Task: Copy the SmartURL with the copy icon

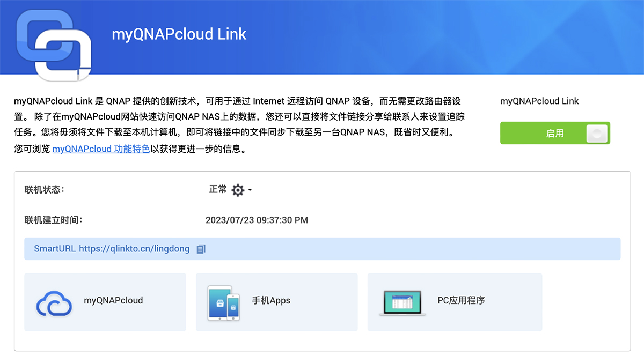Action: coord(201,249)
